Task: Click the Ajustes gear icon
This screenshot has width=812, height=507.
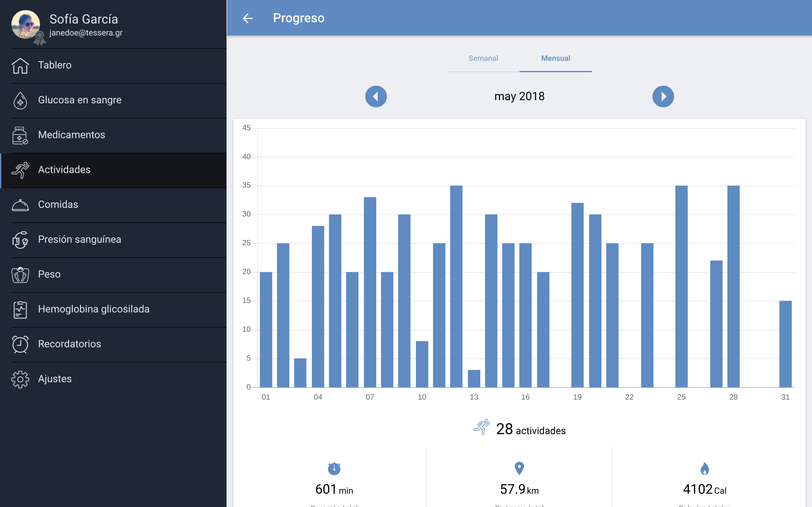Action: pos(20,379)
